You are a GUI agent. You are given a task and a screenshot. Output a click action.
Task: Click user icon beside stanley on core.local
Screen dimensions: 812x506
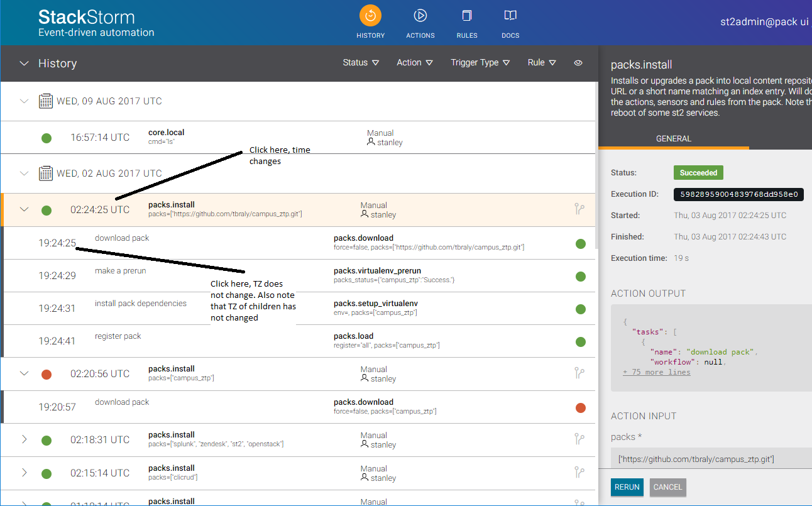371,143
